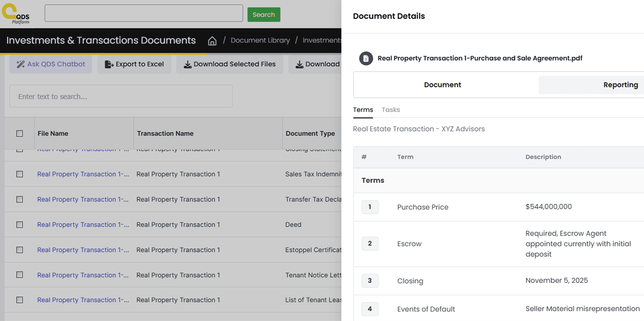Viewport: 644px width, 321px height.
Task: Click the number 3 badge for Closing
Action: 370,281
